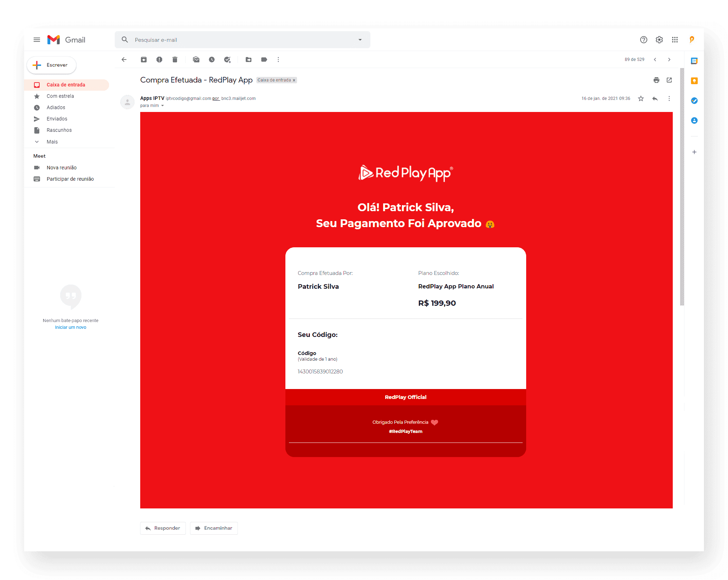Click sender avatar of Apps IPTV
Viewport: 728px width, 580px height.
[x=127, y=102]
